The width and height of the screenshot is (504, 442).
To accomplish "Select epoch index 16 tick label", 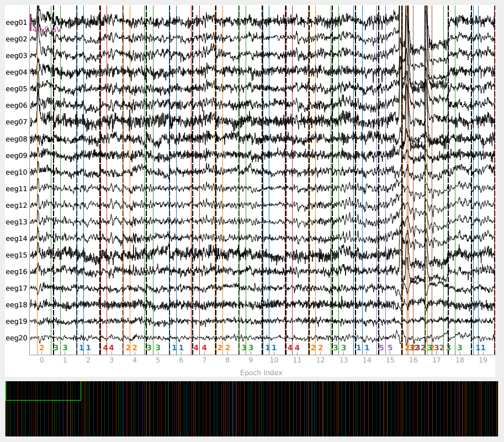I will pos(413,360).
